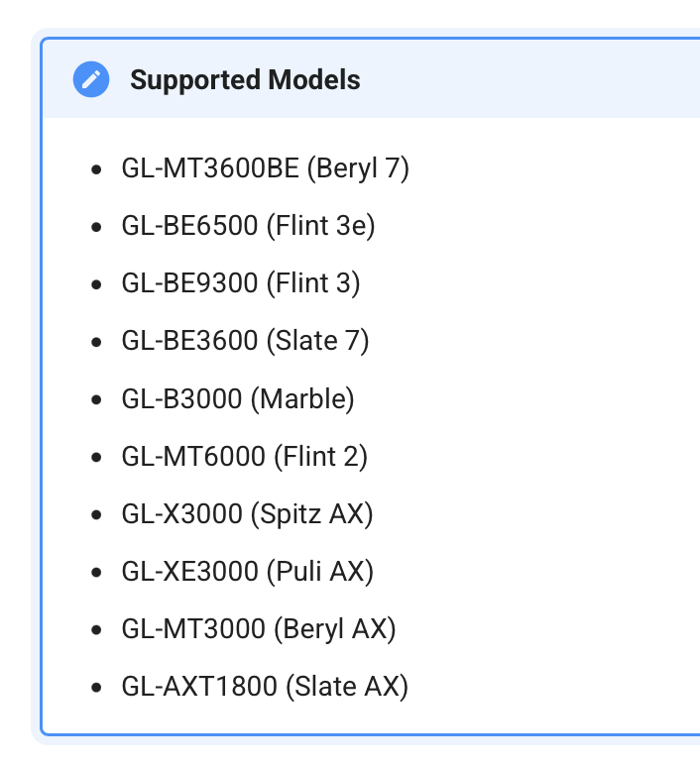Click the bullet dot before GL-B3000
The image size is (700, 769).
96,399
